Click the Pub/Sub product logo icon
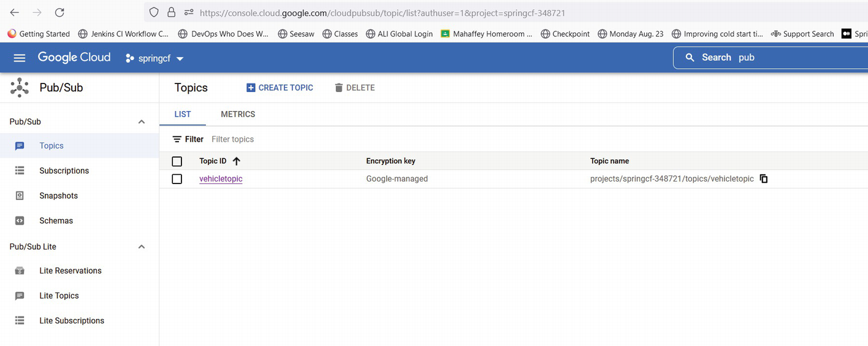 pos(20,88)
